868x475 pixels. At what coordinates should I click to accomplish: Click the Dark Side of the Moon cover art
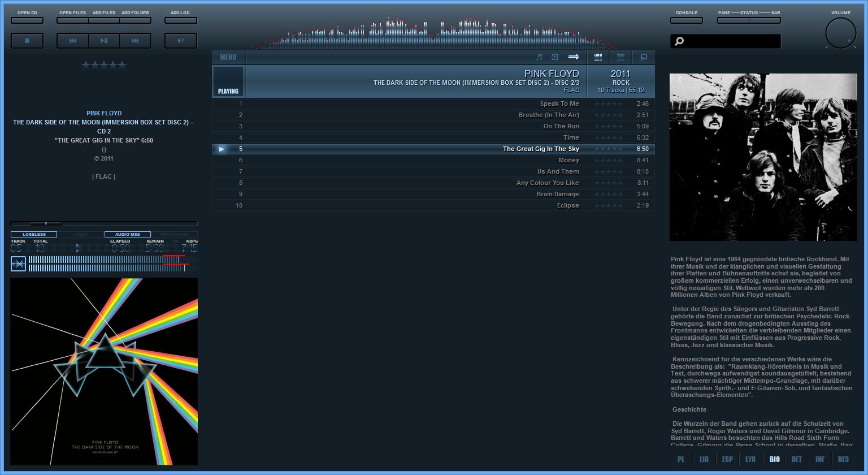pos(104,372)
